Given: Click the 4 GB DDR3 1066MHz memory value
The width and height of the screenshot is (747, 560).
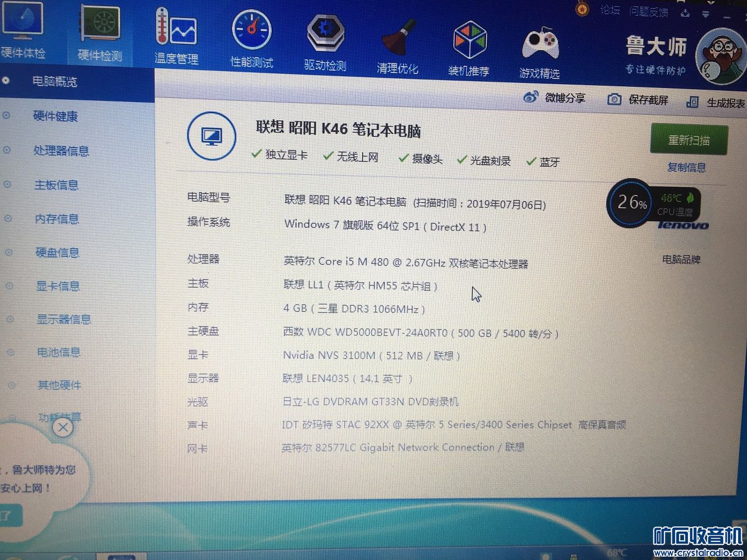Looking at the screenshot, I should tap(354, 309).
